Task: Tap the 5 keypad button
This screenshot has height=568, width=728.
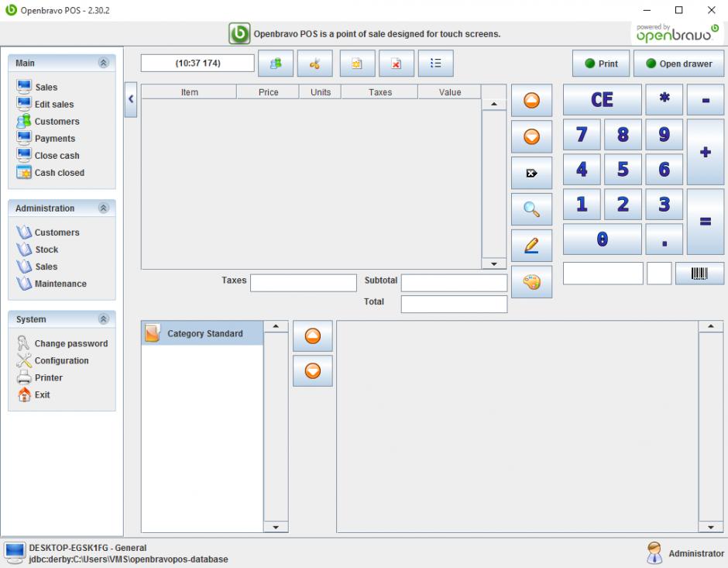Action: pyautogui.click(x=623, y=169)
